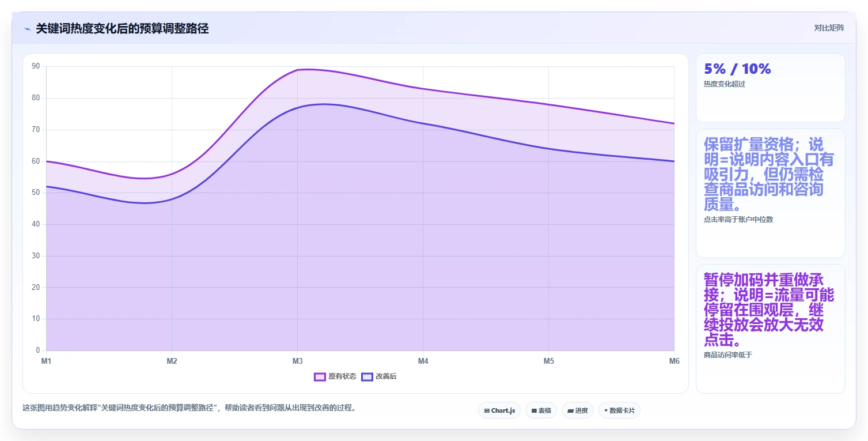868x441 pixels.
Task: Click the chart title 关键词热度变化后的预算调整路径
Action: coord(122,28)
